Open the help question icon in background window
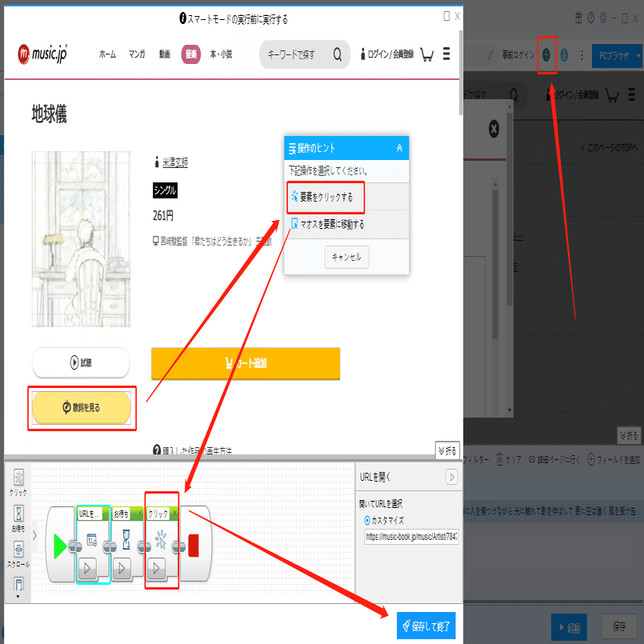The image size is (644, 644). tap(590, 18)
